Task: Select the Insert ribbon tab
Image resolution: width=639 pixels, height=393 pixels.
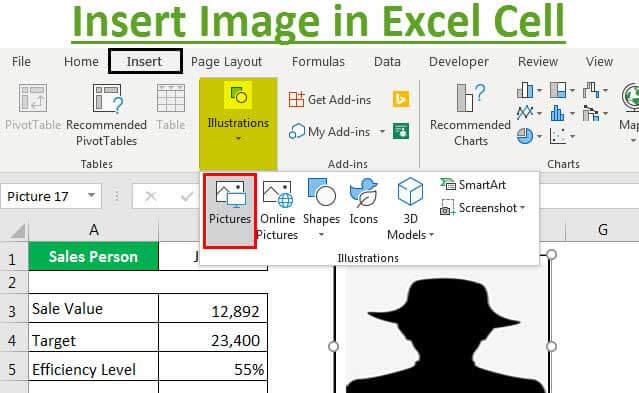Action: click(x=145, y=62)
